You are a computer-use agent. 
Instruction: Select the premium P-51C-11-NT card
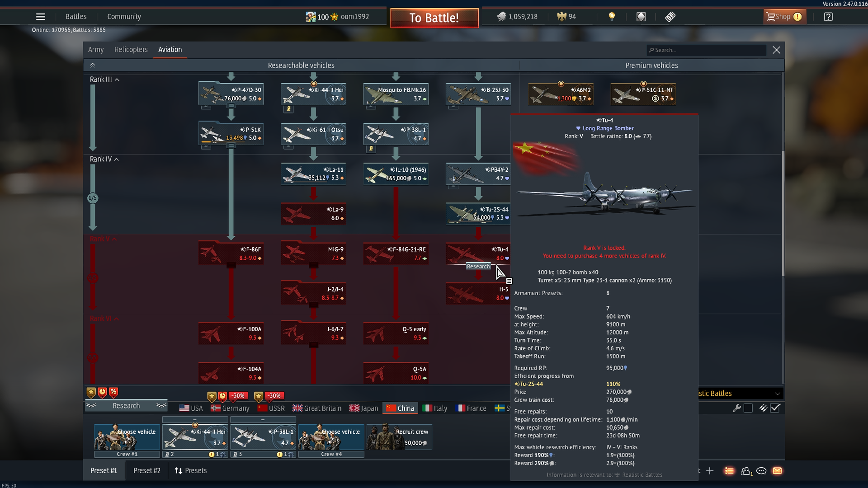click(643, 94)
